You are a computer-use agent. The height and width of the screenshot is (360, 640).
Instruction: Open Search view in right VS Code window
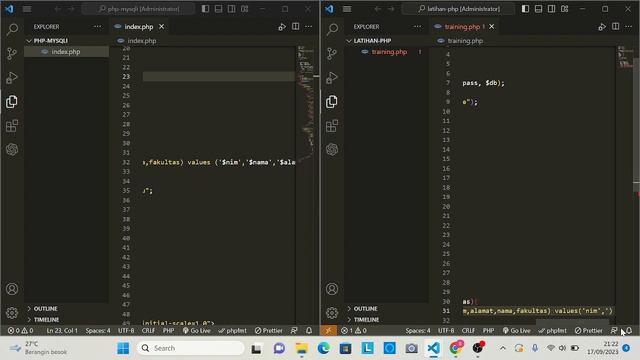coord(332,29)
